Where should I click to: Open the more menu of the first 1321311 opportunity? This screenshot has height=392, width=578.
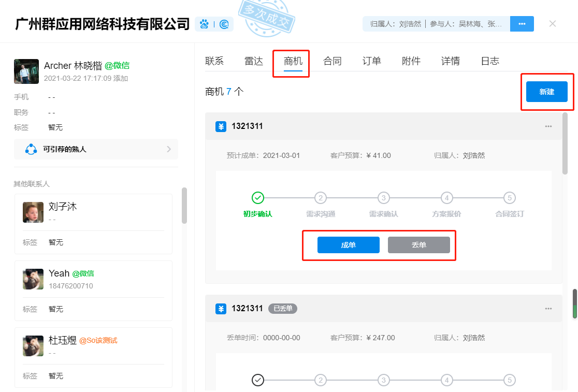tap(548, 126)
